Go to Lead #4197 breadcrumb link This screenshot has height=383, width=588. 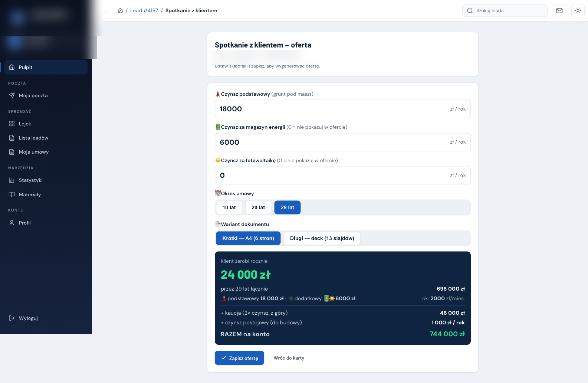[x=144, y=11]
